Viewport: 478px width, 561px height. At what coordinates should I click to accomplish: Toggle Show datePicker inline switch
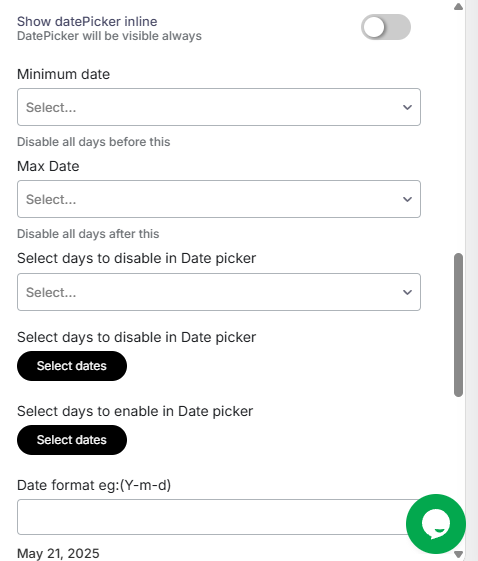386,27
